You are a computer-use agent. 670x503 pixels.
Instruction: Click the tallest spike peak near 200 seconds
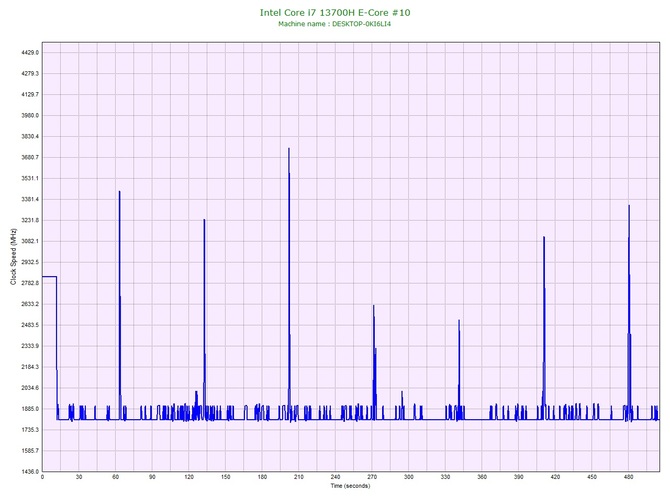pyautogui.click(x=289, y=150)
